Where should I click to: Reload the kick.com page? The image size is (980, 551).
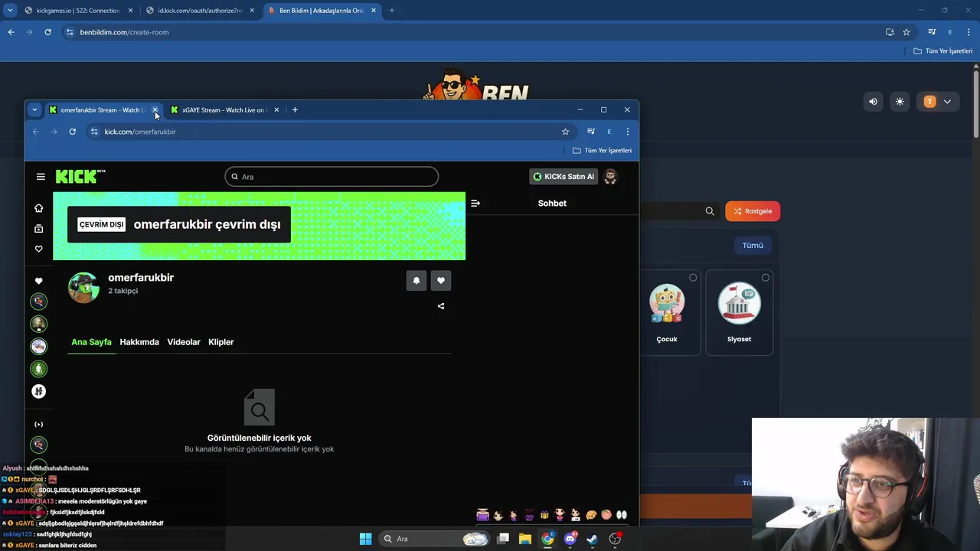pos(72,132)
